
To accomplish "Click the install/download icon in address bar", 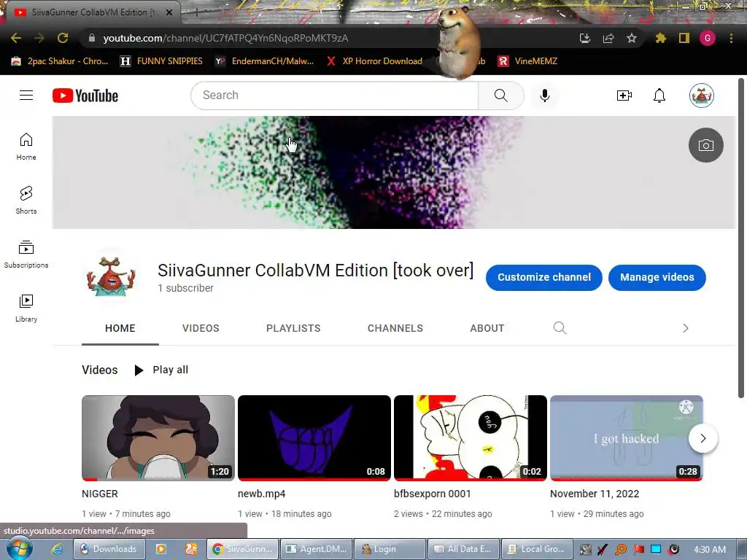I will 585,38.
